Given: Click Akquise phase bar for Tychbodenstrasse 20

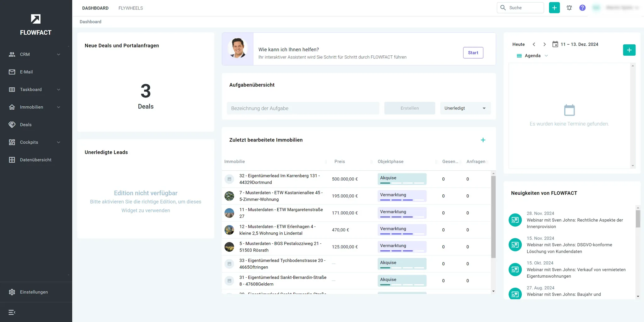Looking at the screenshot, I should [402, 264].
